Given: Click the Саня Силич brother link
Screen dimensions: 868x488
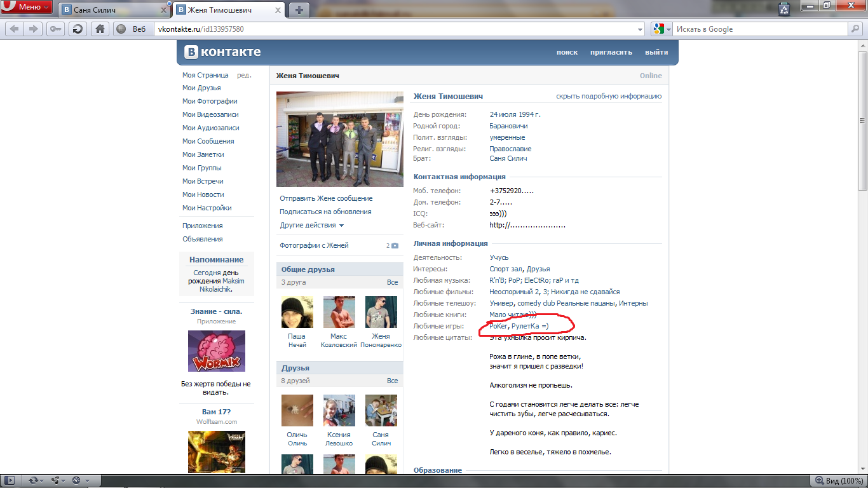Looking at the screenshot, I should click(x=508, y=158).
